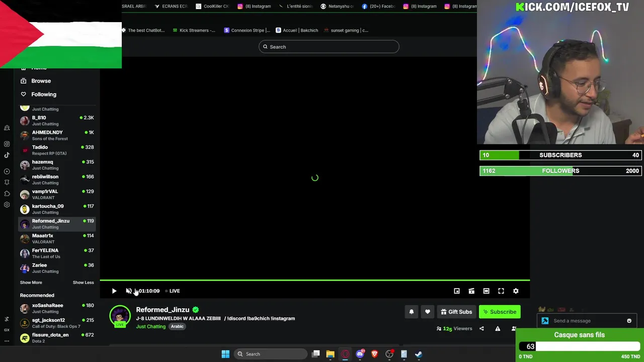
Task: Open Brave browser from the taskbar
Action: click(x=374, y=354)
